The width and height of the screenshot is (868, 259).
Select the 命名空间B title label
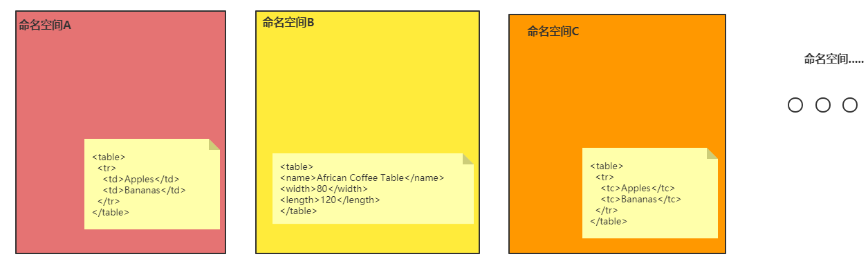288,22
